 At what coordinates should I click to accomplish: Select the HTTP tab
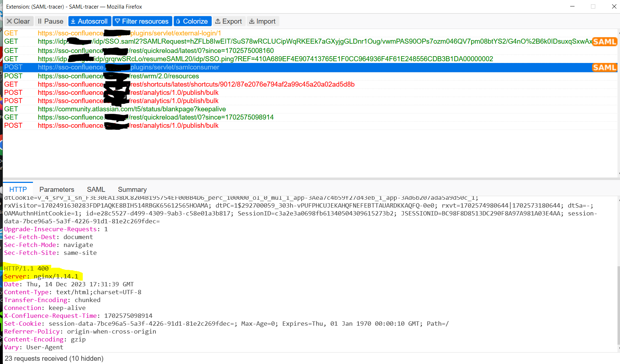18,189
